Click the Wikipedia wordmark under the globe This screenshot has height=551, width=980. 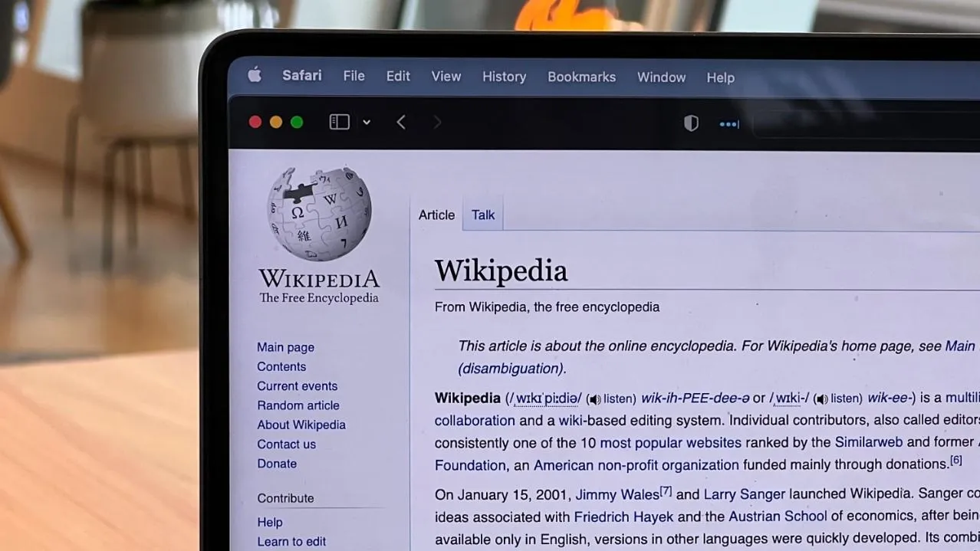pyautogui.click(x=319, y=277)
